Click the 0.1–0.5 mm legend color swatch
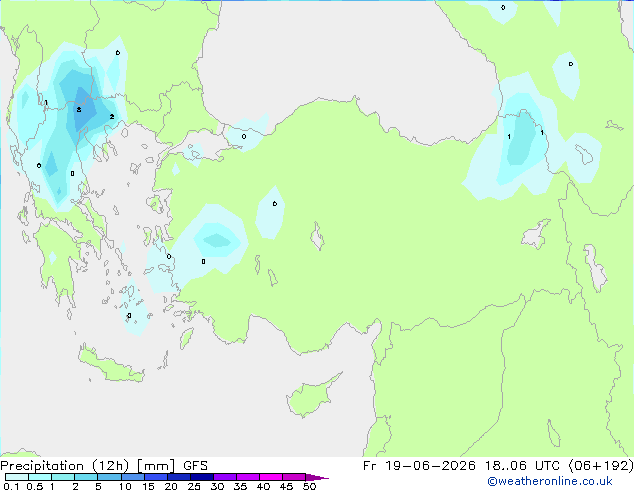 [x=17, y=477]
